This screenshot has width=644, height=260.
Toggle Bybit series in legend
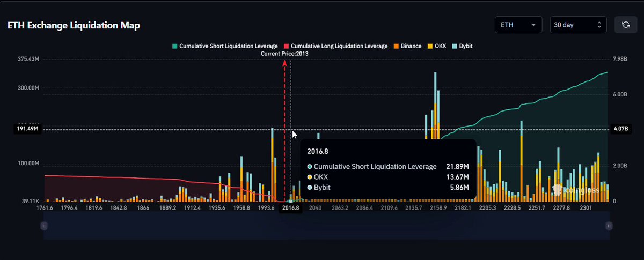click(x=462, y=46)
